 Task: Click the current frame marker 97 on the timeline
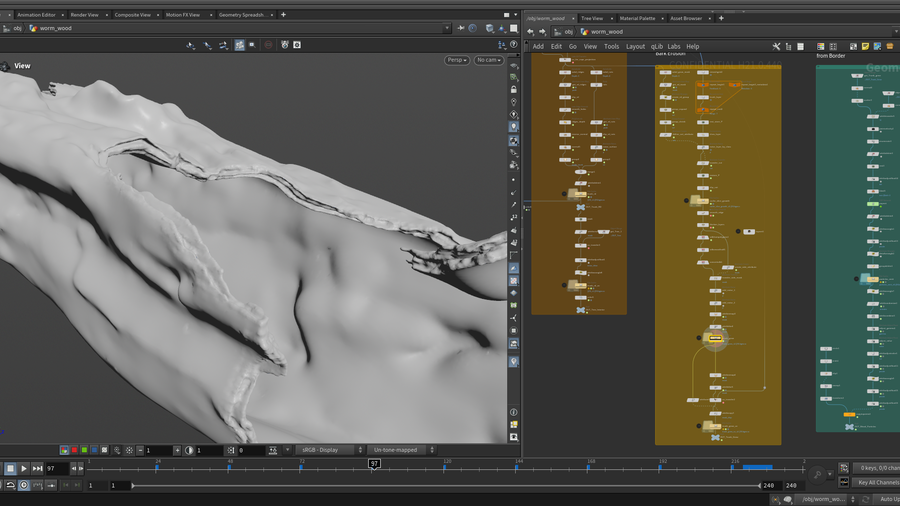(x=374, y=464)
